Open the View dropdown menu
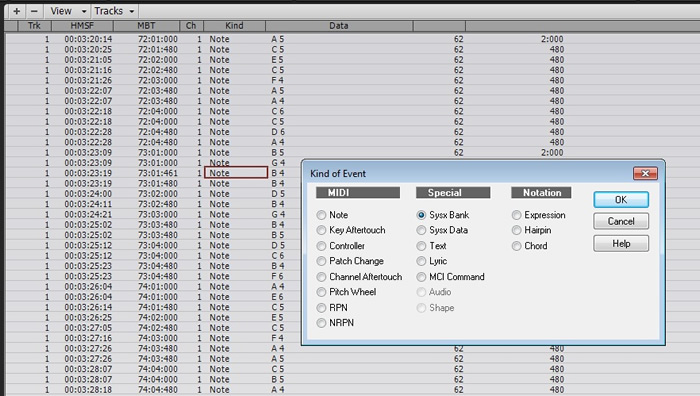700x396 pixels. tap(68, 11)
